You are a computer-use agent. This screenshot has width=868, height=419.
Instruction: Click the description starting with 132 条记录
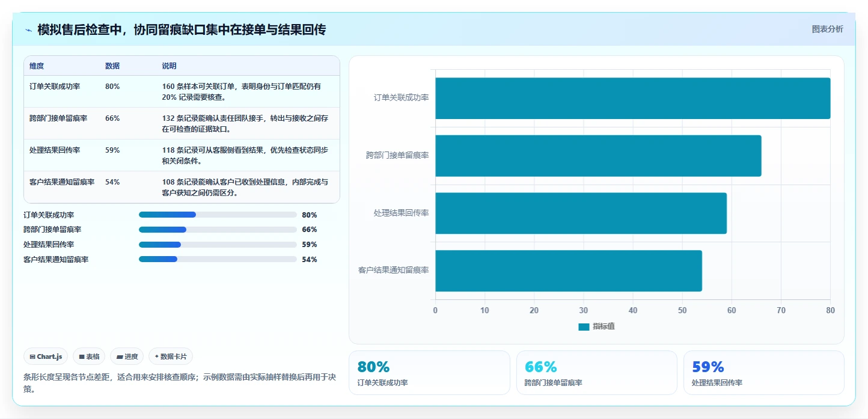(x=245, y=124)
